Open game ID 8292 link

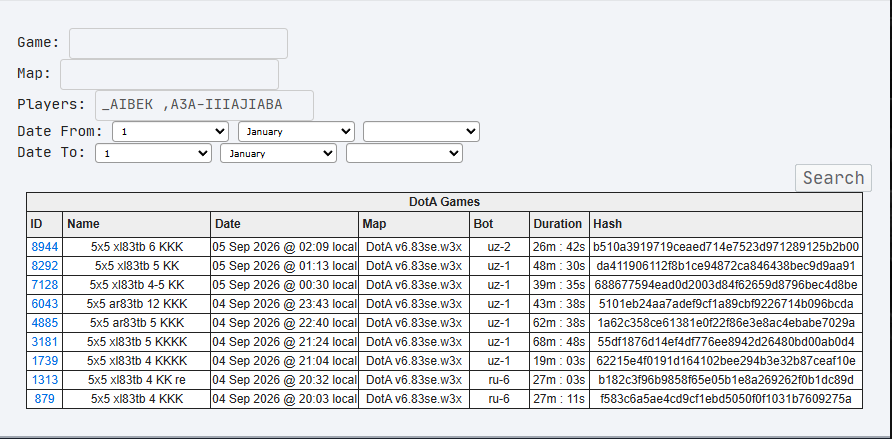pos(44,266)
